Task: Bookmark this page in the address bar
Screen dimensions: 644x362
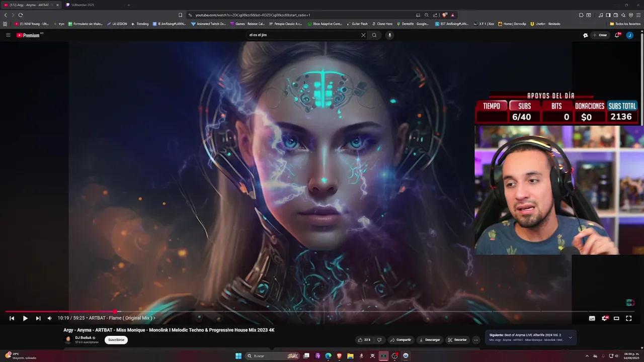Action: [181, 15]
